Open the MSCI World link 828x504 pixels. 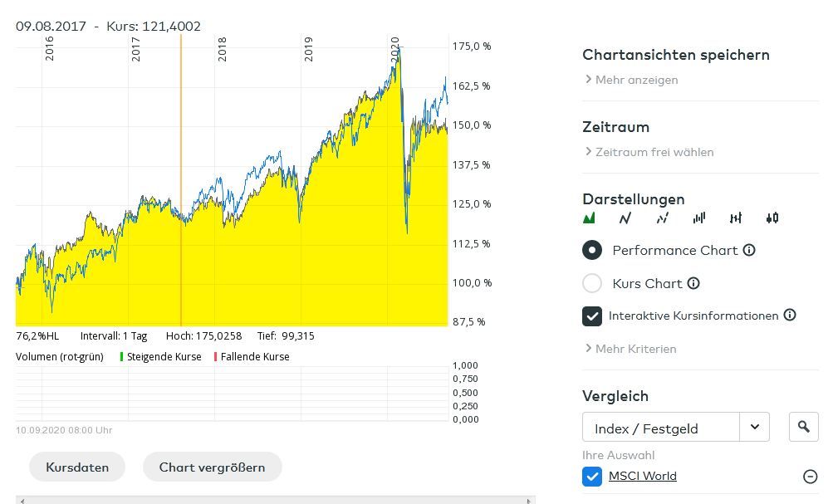pos(642,476)
